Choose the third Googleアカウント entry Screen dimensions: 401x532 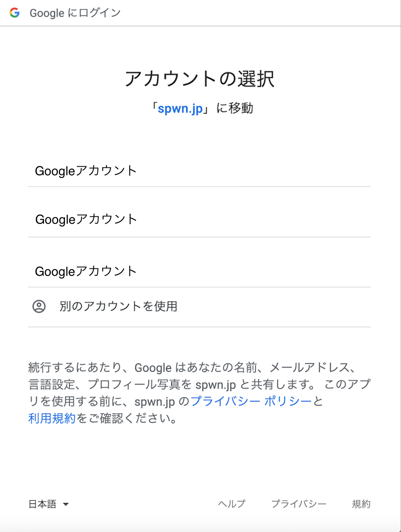[199, 271]
